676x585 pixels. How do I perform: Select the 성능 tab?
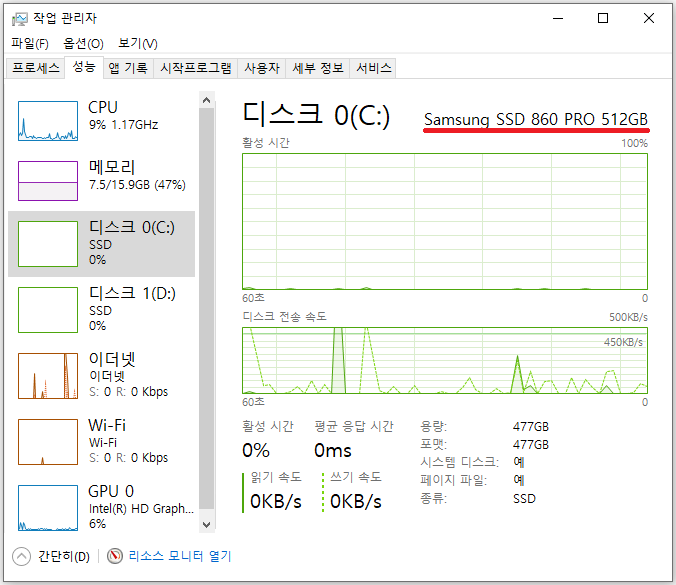(x=84, y=67)
